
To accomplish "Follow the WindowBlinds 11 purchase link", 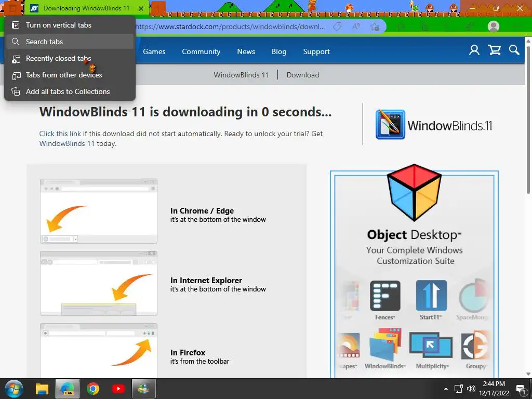I will [67, 143].
